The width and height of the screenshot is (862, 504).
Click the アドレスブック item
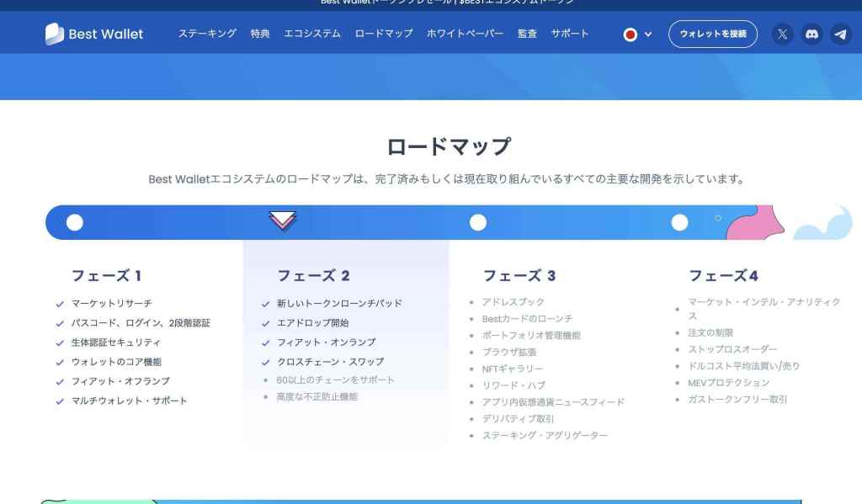tap(513, 302)
